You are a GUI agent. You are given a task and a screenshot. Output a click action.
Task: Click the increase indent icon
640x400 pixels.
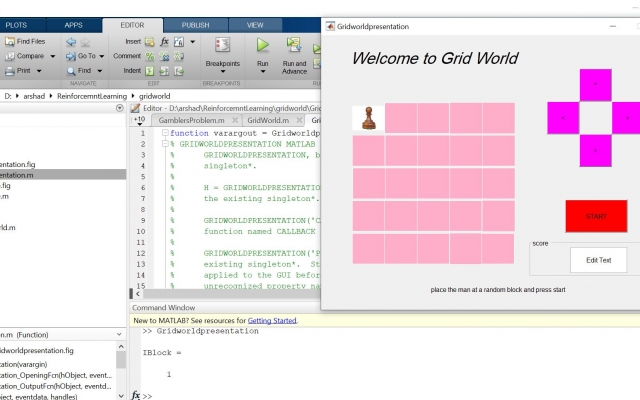164,71
